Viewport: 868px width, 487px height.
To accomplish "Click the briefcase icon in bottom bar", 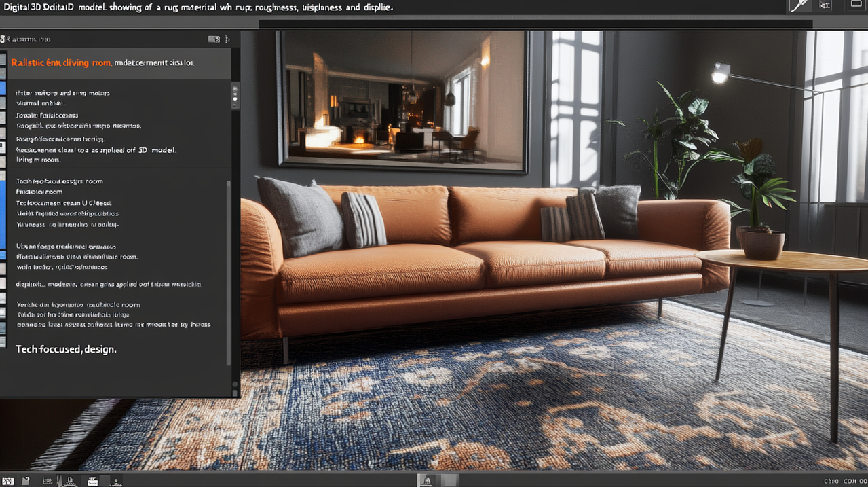I will point(93,482).
